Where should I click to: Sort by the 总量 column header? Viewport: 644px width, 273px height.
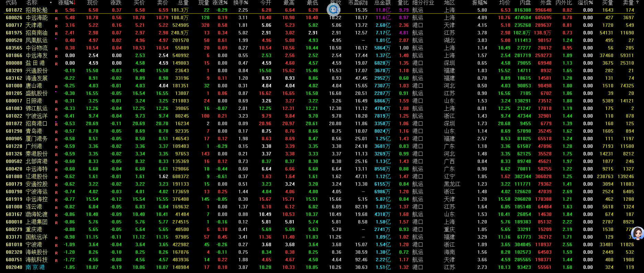(x=183, y=3)
